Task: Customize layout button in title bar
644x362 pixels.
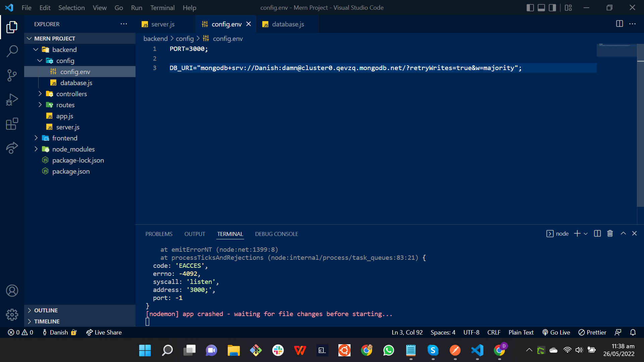Action: click(x=568, y=8)
